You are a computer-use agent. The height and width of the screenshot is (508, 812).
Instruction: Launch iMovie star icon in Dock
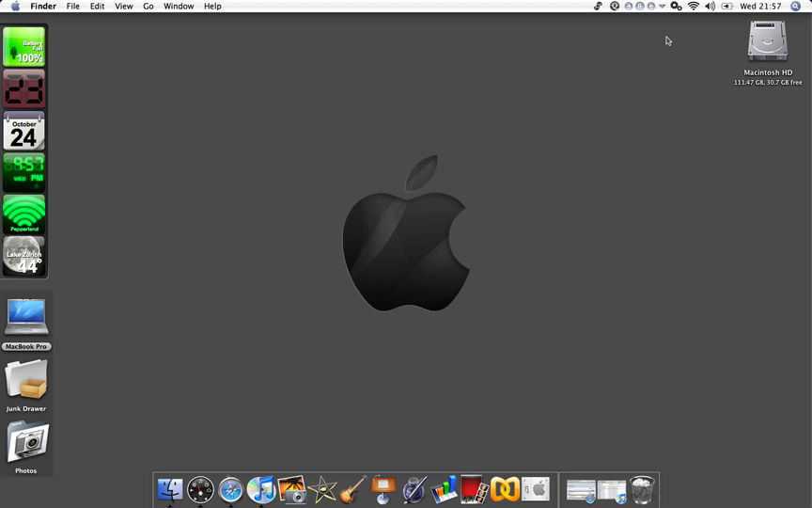pyautogui.click(x=322, y=489)
